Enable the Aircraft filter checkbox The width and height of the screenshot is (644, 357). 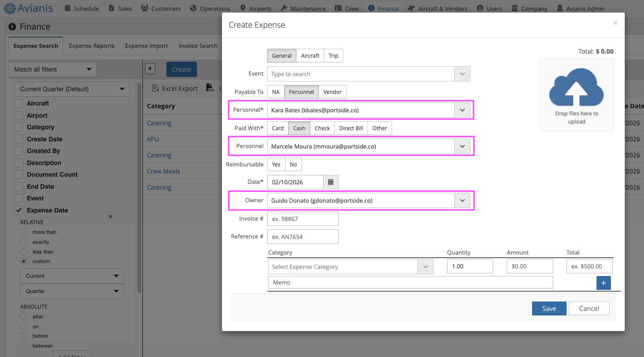[19, 103]
